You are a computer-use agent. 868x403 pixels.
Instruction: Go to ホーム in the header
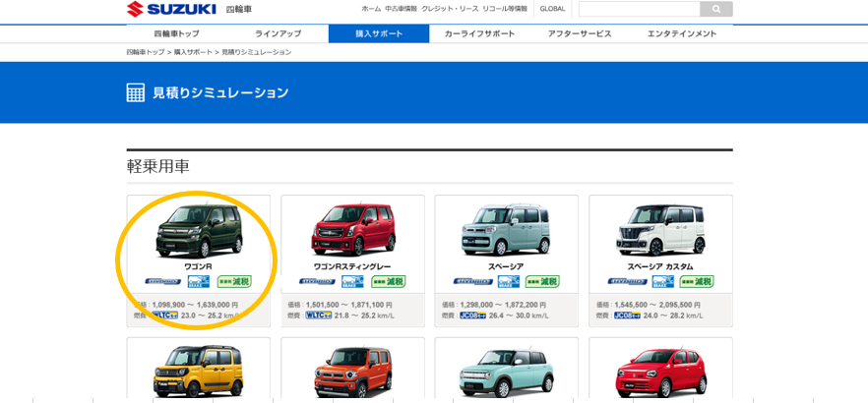point(371,9)
